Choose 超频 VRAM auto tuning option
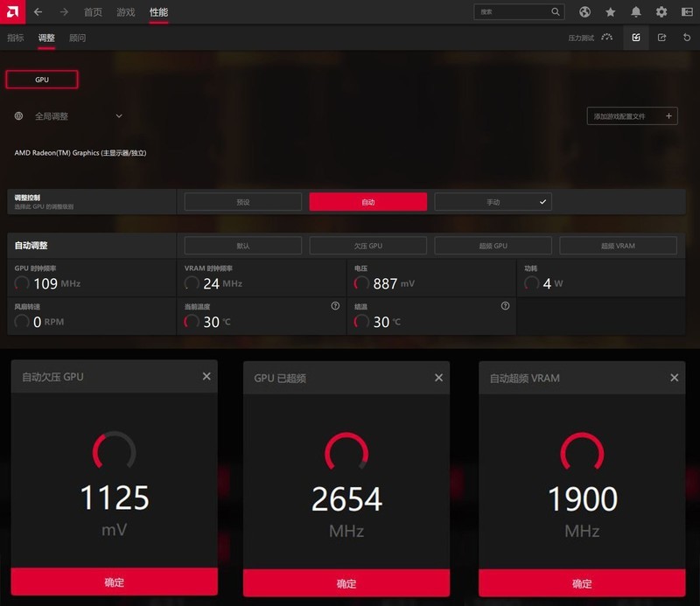 pos(618,246)
